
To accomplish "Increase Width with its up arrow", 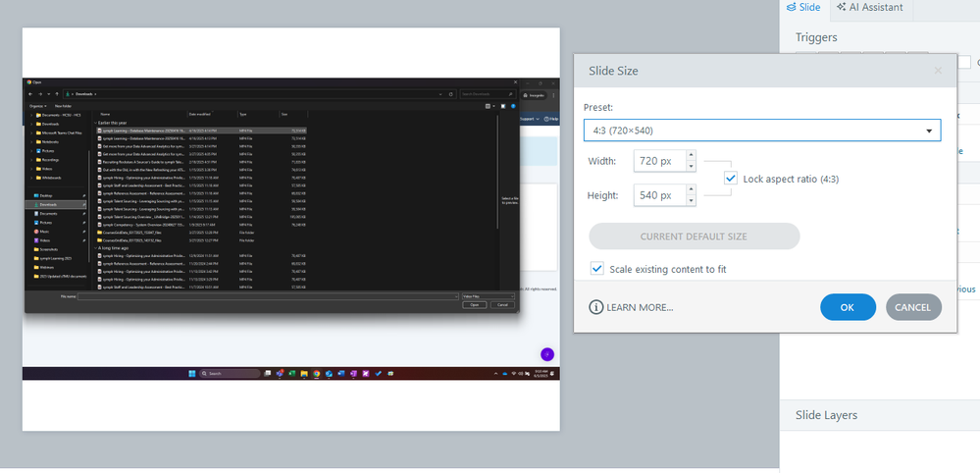I will pyautogui.click(x=691, y=156).
